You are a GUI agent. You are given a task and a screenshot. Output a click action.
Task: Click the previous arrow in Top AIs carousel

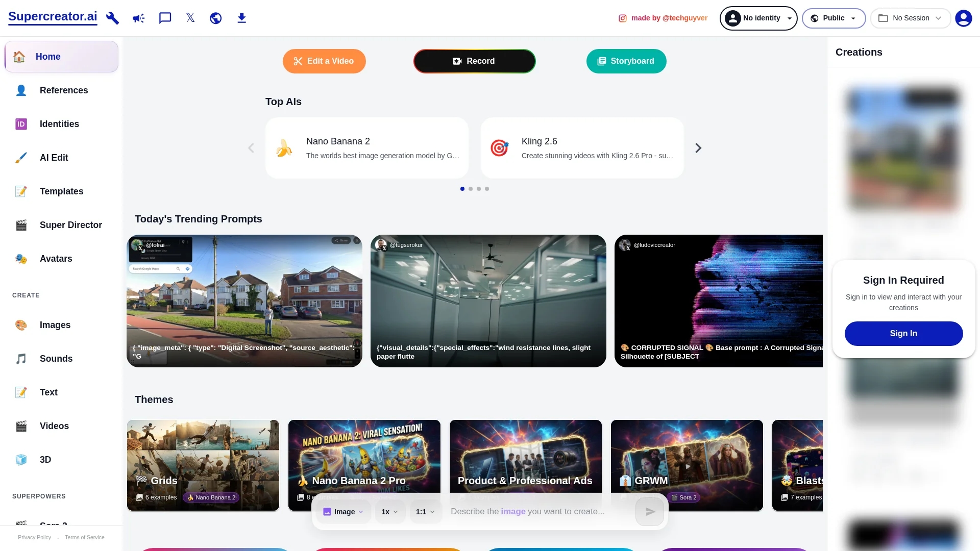tap(251, 148)
